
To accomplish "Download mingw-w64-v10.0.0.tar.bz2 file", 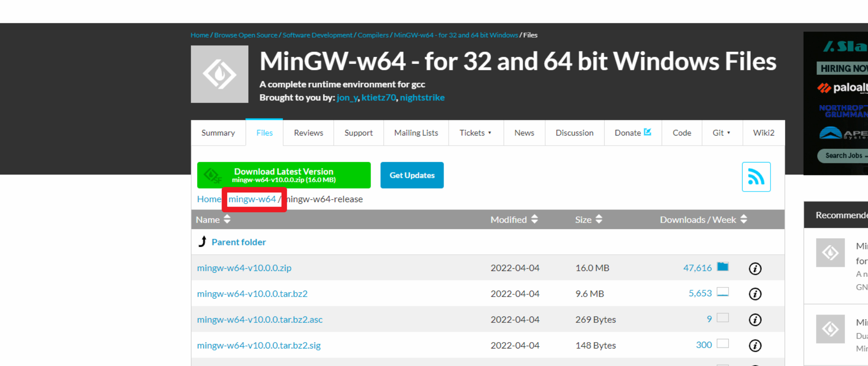I will [252, 293].
